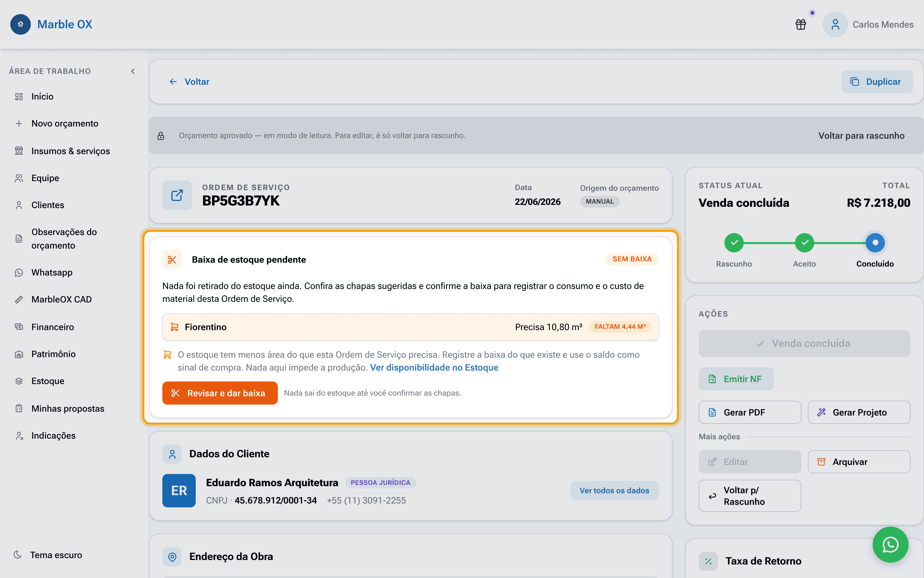Open service order external link icon
The image size is (924, 578).
point(177,195)
